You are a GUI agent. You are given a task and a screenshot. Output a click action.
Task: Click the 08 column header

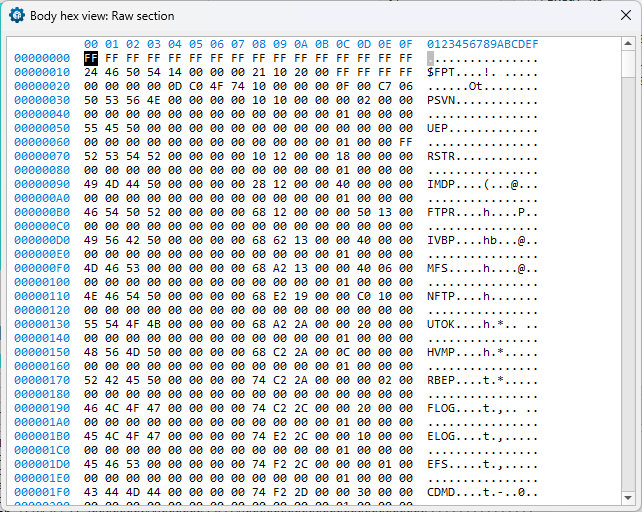tap(259, 44)
